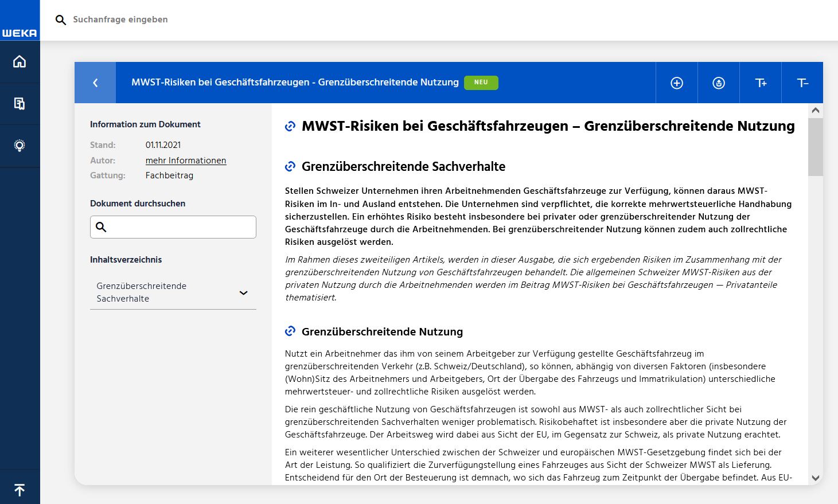Click the plus circle icon in header
Screen dimensions: 838x504
click(677, 83)
